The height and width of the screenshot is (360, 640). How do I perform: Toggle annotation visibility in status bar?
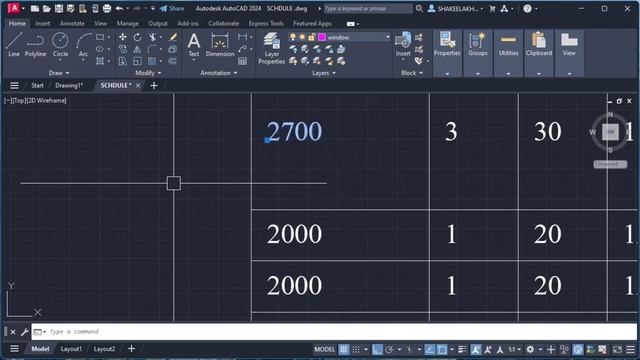click(x=476, y=349)
